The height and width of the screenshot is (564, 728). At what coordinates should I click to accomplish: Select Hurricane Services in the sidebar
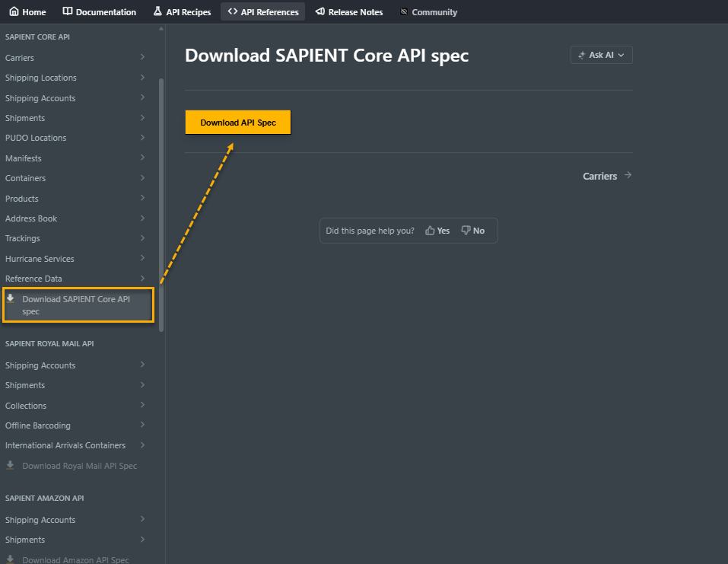tap(40, 259)
